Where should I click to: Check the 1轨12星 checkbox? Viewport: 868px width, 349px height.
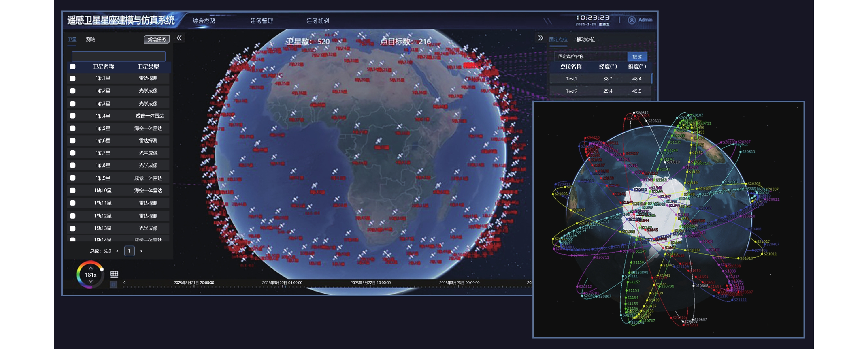click(72, 216)
